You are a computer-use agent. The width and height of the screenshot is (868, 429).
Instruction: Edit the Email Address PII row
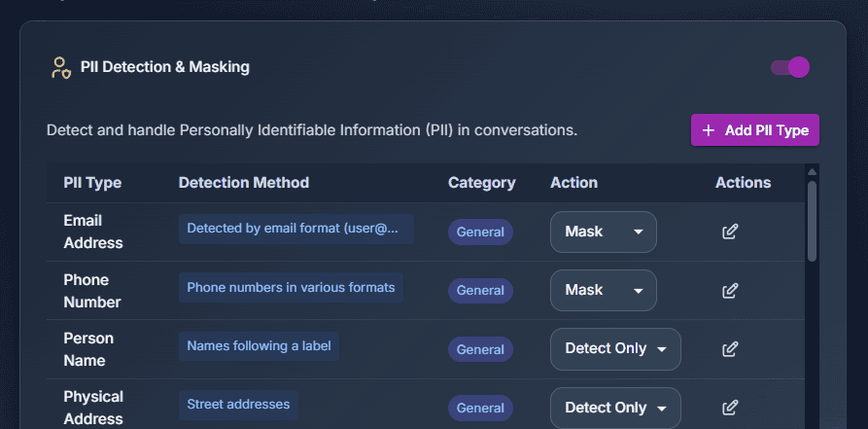coord(730,232)
